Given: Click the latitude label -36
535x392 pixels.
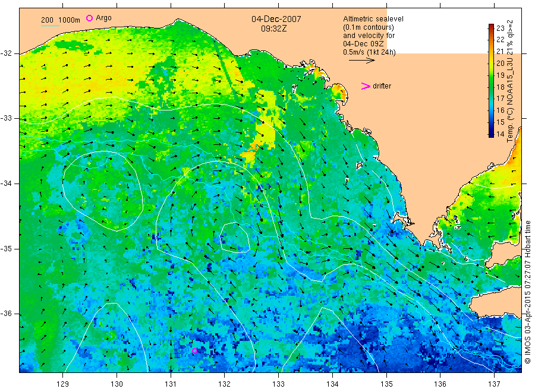Looking at the screenshot, I should point(6,314).
